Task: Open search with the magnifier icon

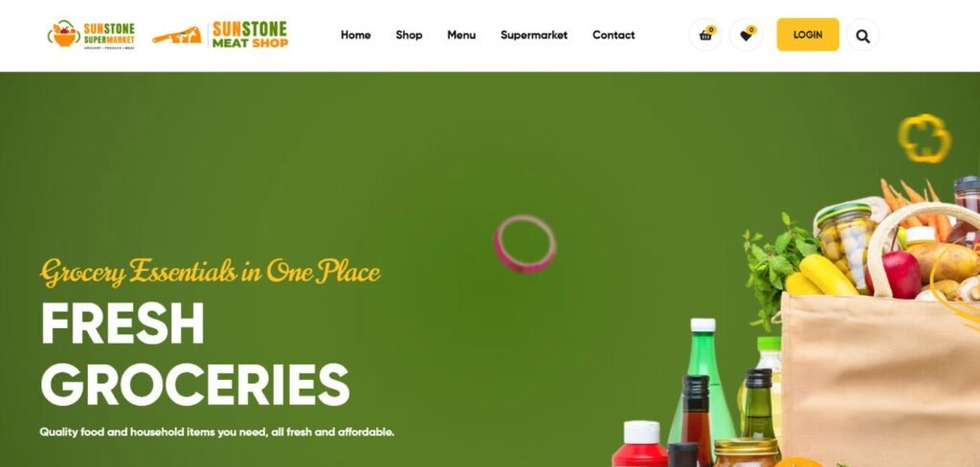Action: (862, 35)
